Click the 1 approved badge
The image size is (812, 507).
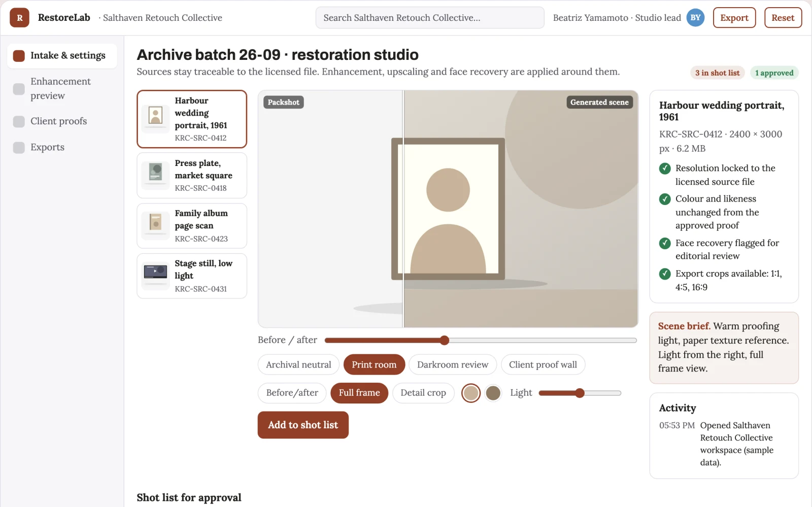[774, 73]
